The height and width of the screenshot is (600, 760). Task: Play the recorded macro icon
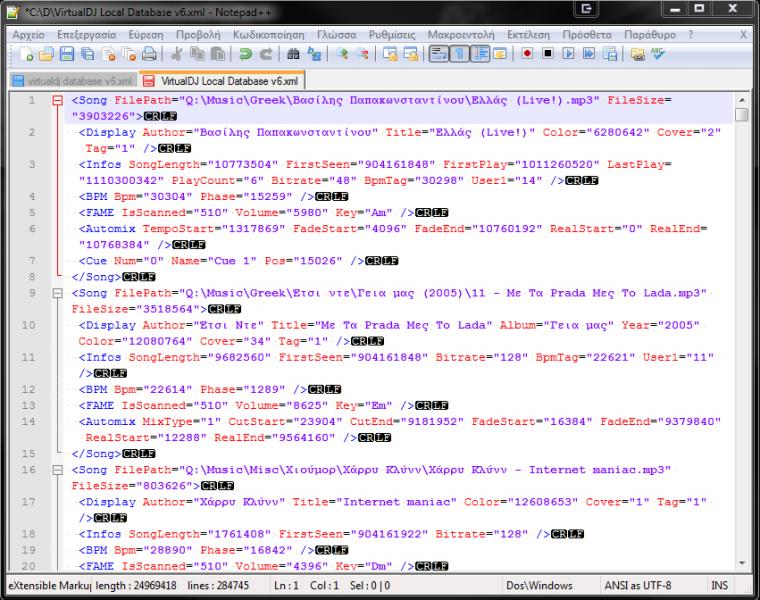[x=568, y=53]
